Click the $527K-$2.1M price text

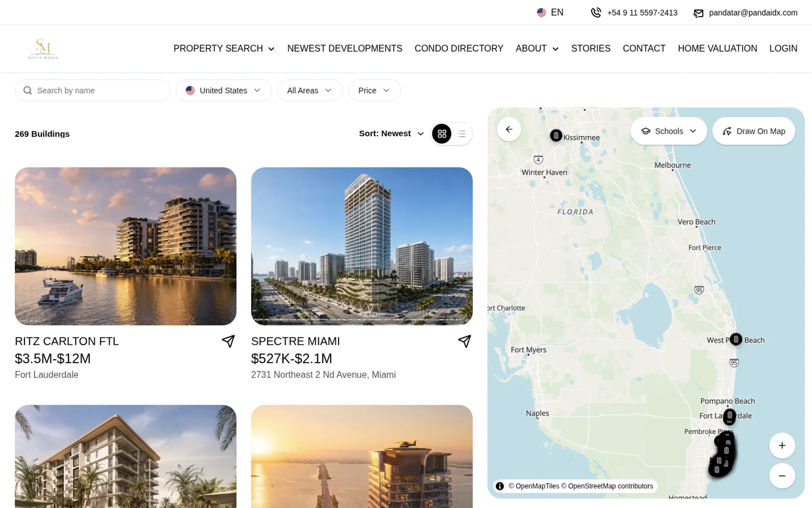pyautogui.click(x=292, y=359)
